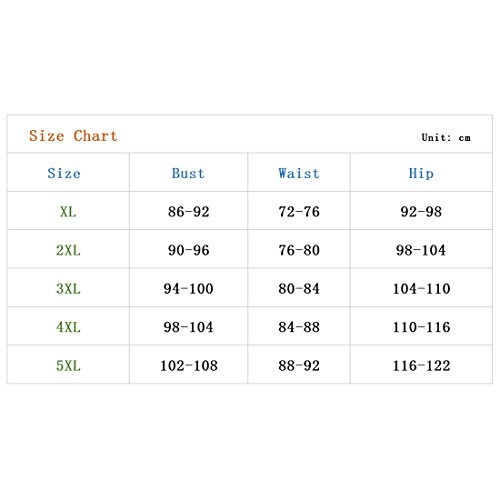This screenshot has height=500, width=500.
Task: Click the Unit: cm label
Action: (446, 137)
